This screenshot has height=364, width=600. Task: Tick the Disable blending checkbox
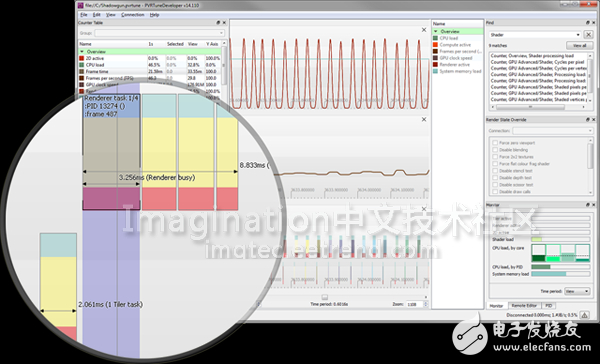495,150
